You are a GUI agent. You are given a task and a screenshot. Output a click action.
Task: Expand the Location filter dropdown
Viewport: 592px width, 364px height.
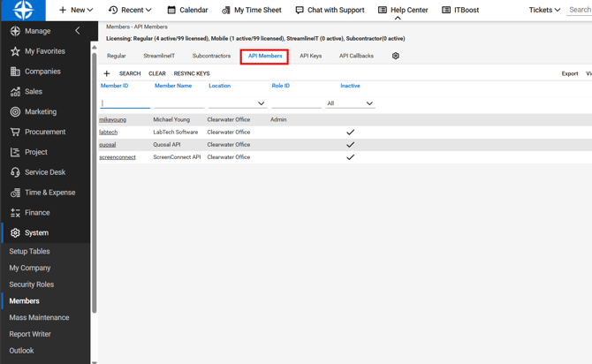click(x=261, y=103)
